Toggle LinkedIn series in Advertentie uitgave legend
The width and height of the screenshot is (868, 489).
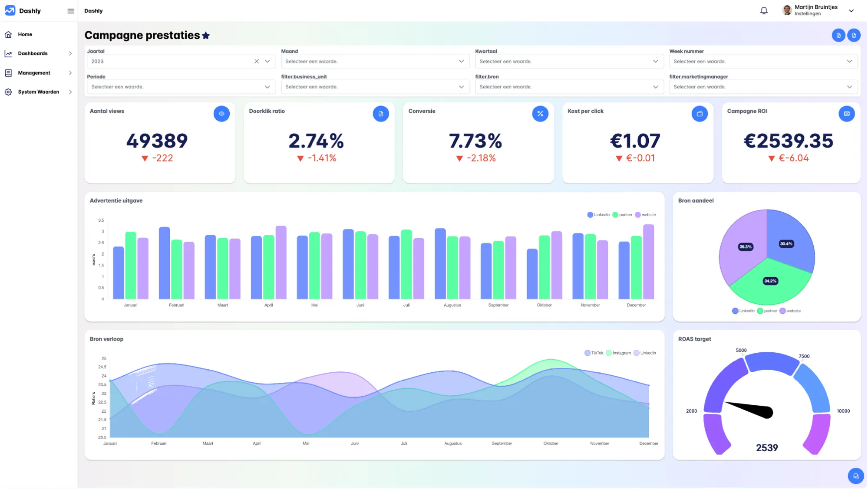(x=598, y=215)
